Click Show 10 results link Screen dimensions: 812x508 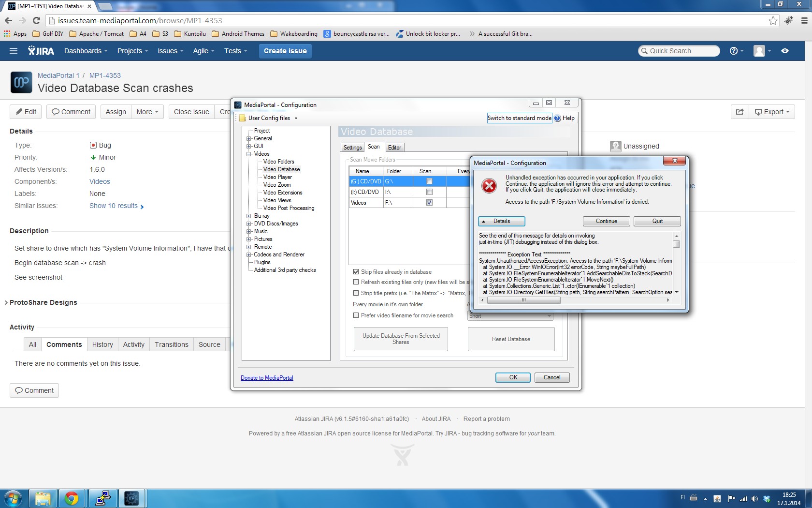(116, 206)
